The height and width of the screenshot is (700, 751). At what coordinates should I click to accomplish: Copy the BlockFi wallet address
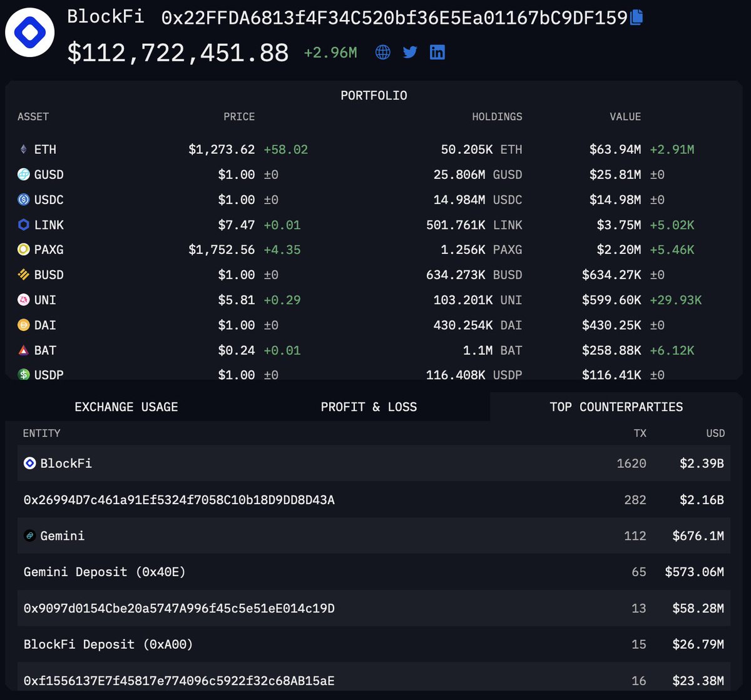point(636,18)
